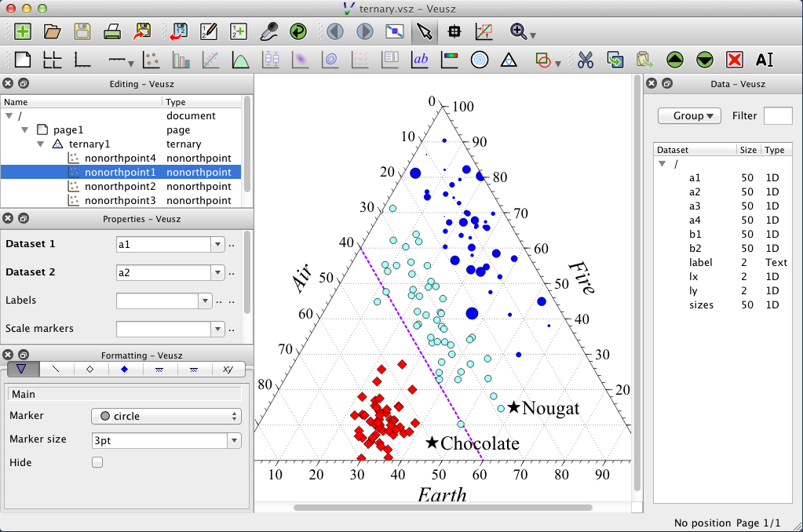Click the dataset Filter field
The width and height of the screenshot is (803, 532).
(x=778, y=115)
